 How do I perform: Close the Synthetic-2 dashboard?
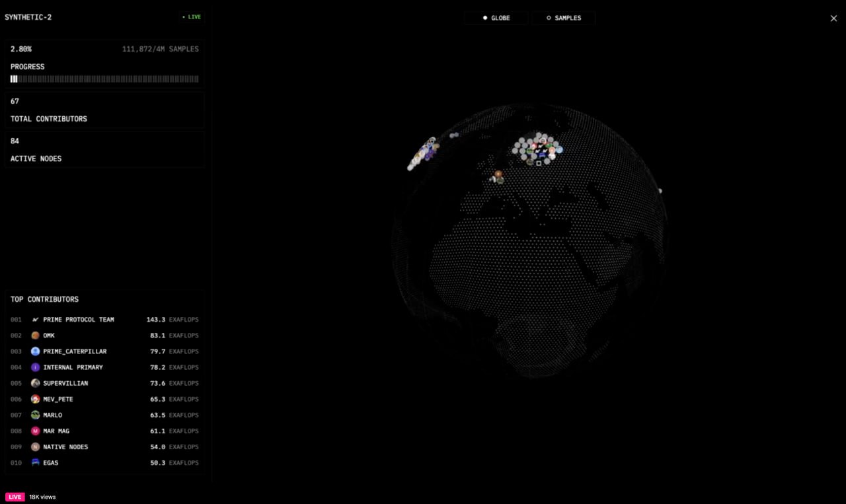833,18
